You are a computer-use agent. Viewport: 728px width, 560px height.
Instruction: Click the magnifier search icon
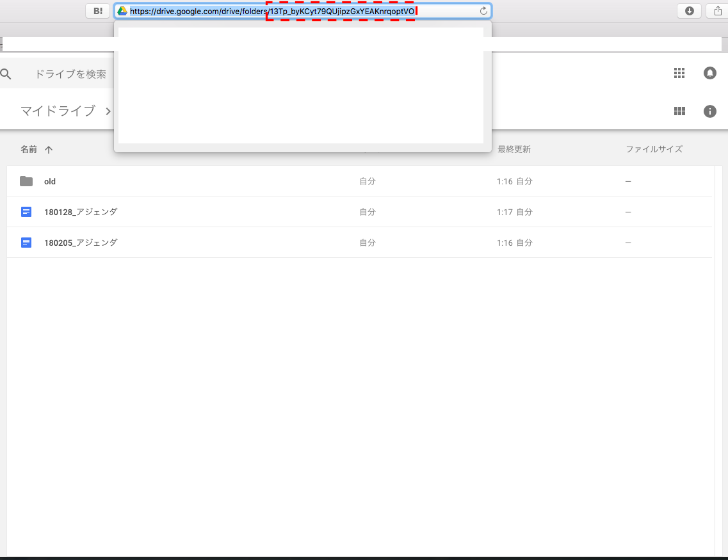[x=6, y=74]
